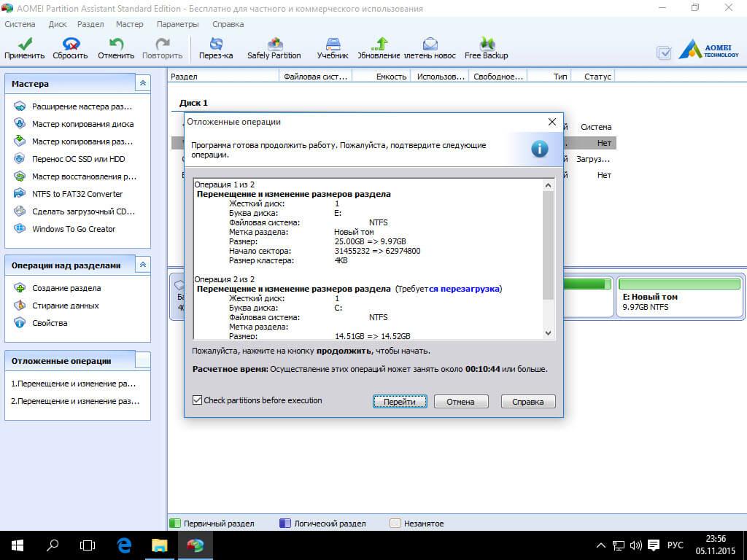Click the checklist icon beside the AOMEI logo

pyautogui.click(x=664, y=52)
